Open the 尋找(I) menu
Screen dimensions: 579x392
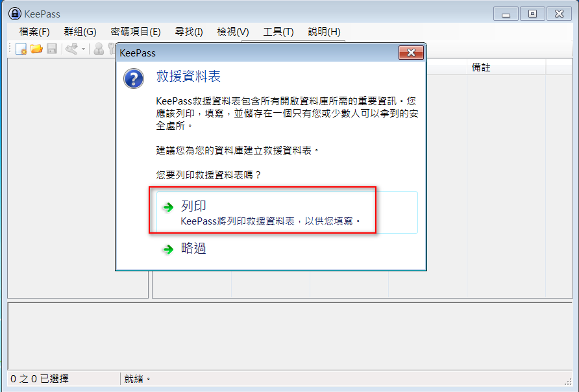pos(189,32)
